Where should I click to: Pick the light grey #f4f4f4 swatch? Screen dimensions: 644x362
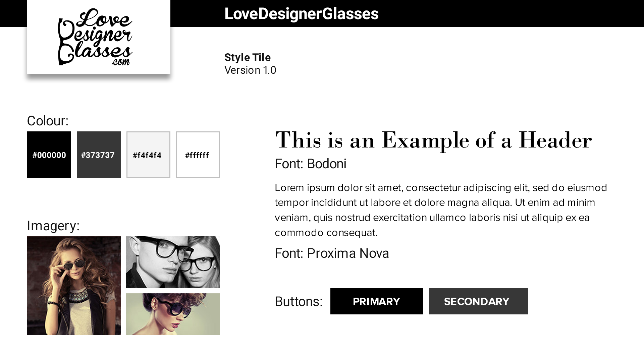coord(148,155)
